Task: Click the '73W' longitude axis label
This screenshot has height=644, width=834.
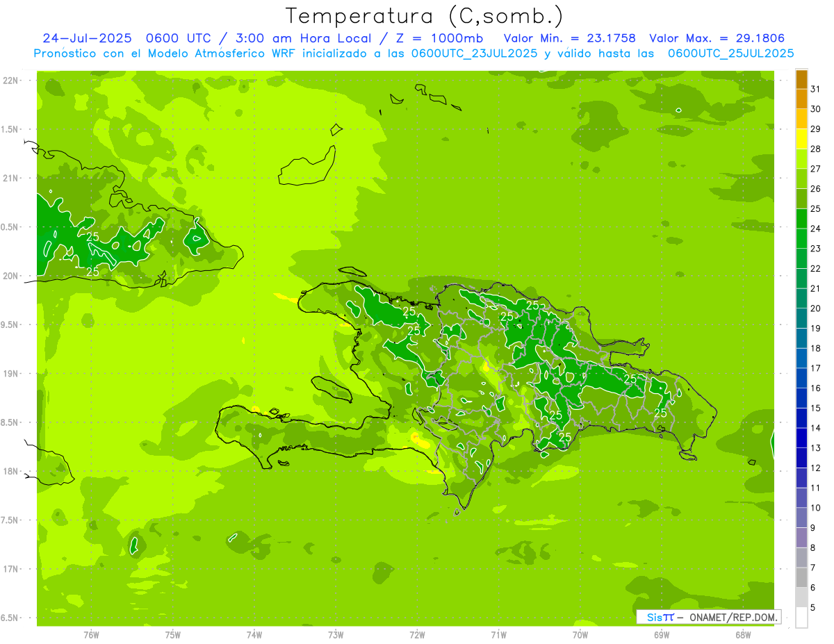Action: point(336,635)
